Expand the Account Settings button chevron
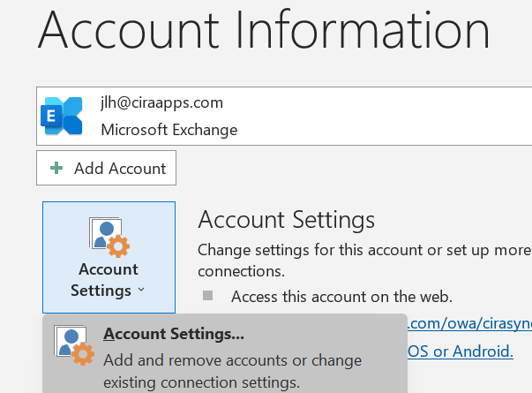The width and height of the screenshot is (532, 393). point(139,291)
